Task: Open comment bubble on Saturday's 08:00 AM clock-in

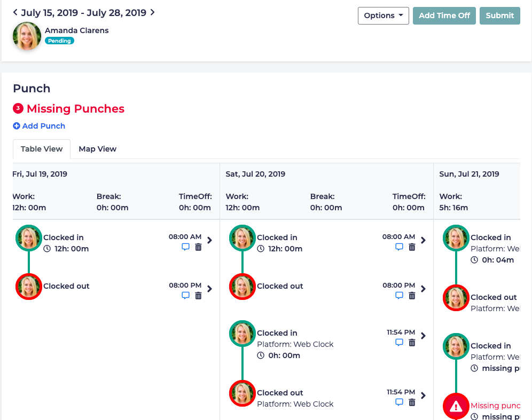Action: [399, 247]
